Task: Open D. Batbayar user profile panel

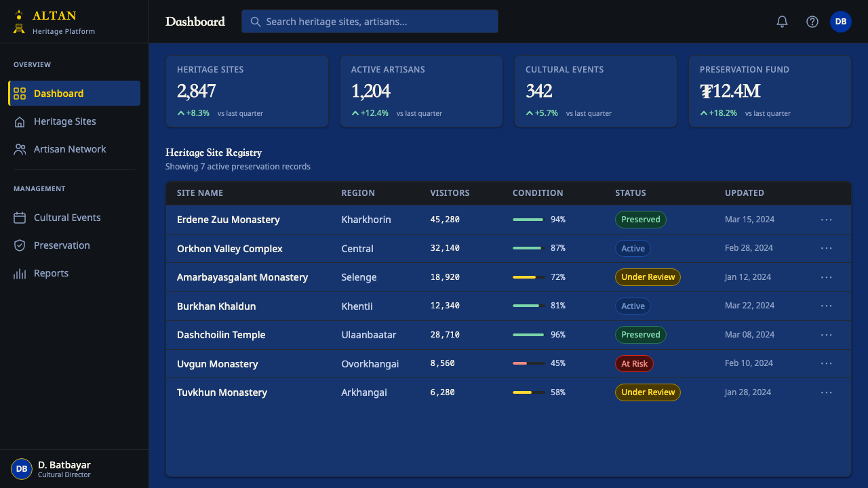Action: (x=75, y=469)
